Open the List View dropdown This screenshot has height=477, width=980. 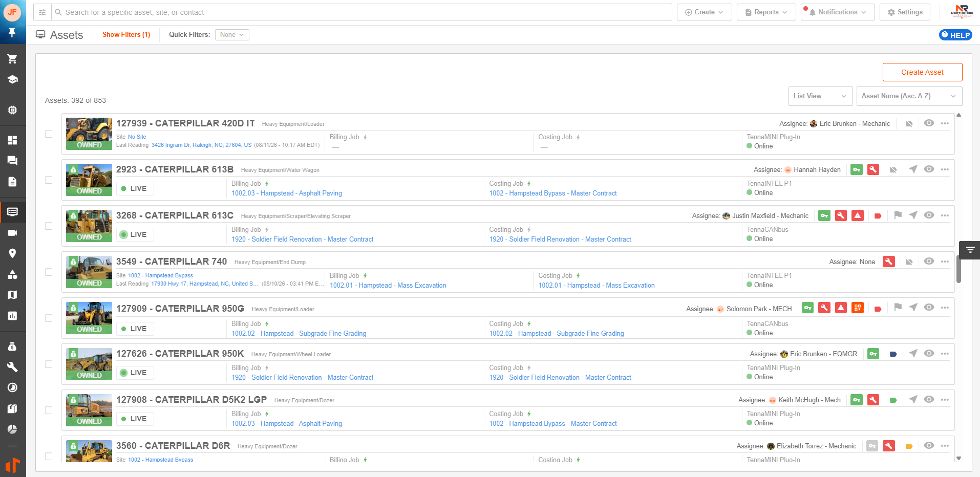[x=820, y=96]
